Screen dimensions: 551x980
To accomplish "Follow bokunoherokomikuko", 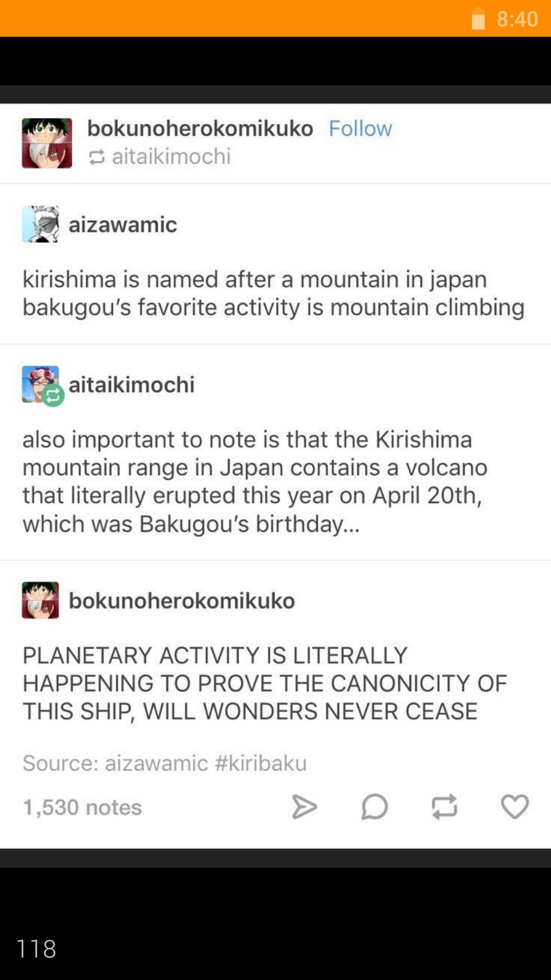I will point(360,128).
